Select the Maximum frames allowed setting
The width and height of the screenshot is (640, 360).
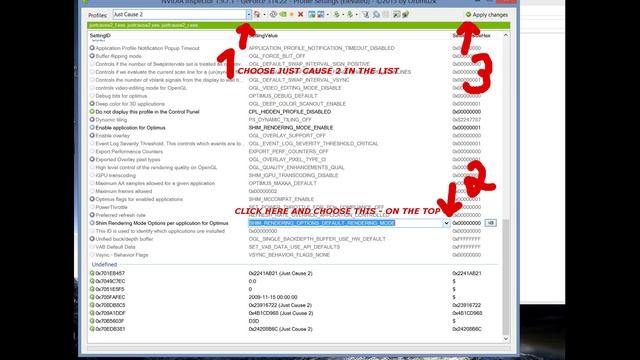124,191
